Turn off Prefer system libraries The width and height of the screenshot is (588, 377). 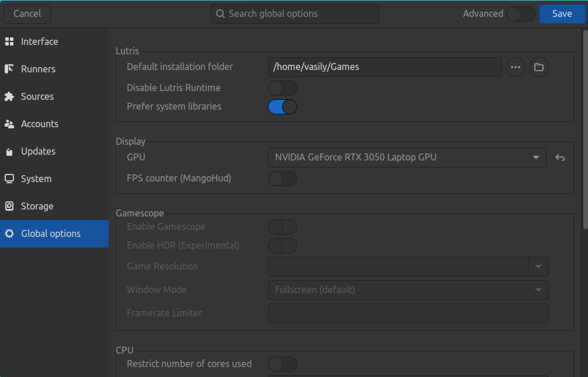coord(283,107)
